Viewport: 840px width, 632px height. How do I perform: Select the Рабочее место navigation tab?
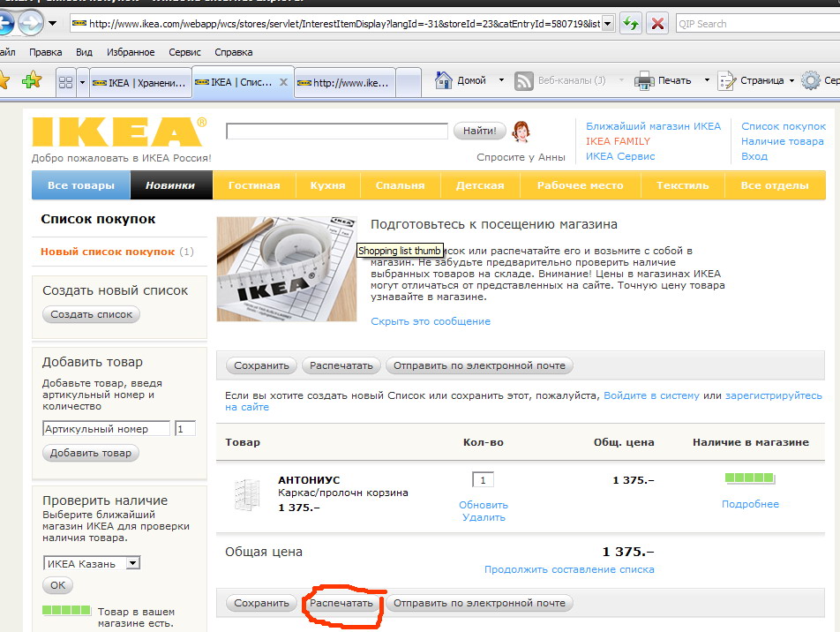pos(581,185)
